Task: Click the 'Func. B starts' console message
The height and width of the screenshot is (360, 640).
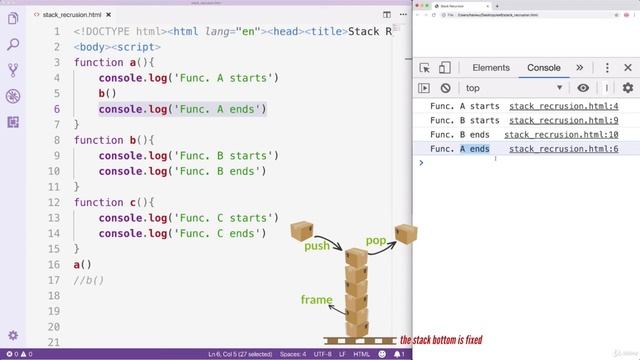Action: (464, 120)
